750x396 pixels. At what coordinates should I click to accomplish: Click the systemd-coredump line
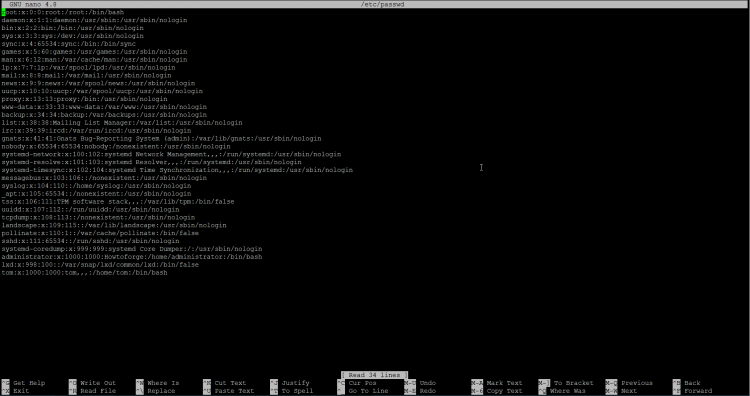132,249
